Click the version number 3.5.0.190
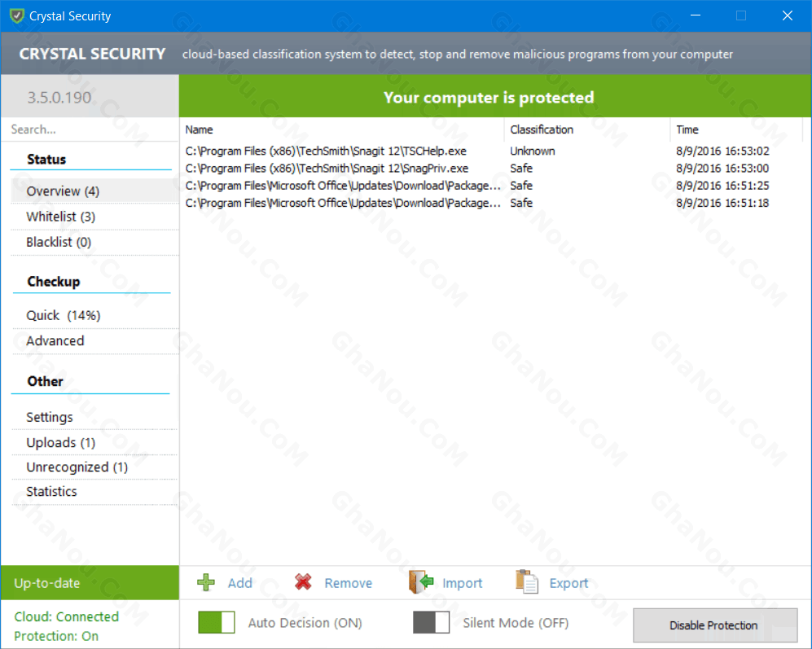This screenshot has width=812, height=649. coord(59,98)
